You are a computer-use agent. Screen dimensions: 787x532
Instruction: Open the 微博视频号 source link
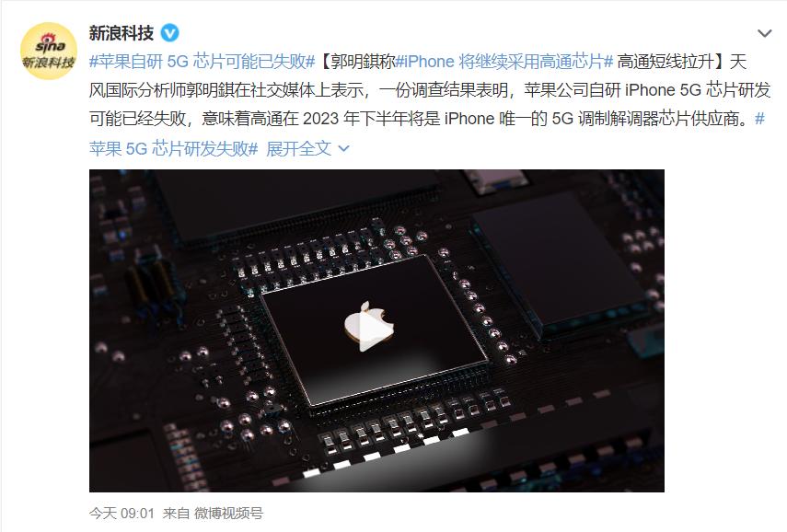point(228,513)
